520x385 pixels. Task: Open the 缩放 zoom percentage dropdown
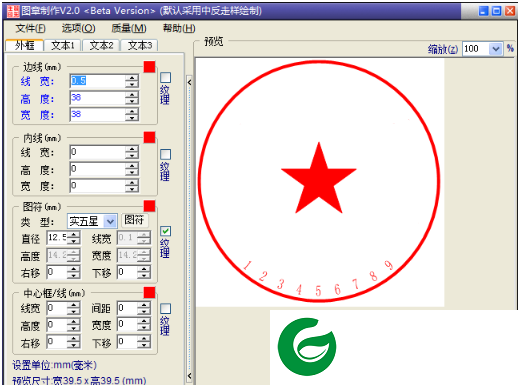click(496, 49)
